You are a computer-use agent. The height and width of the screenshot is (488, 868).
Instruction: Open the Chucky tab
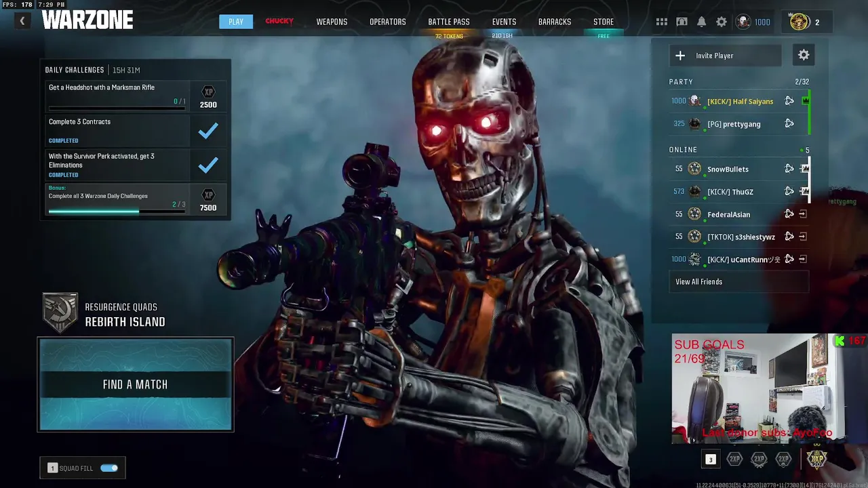pyautogui.click(x=279, y=22)
